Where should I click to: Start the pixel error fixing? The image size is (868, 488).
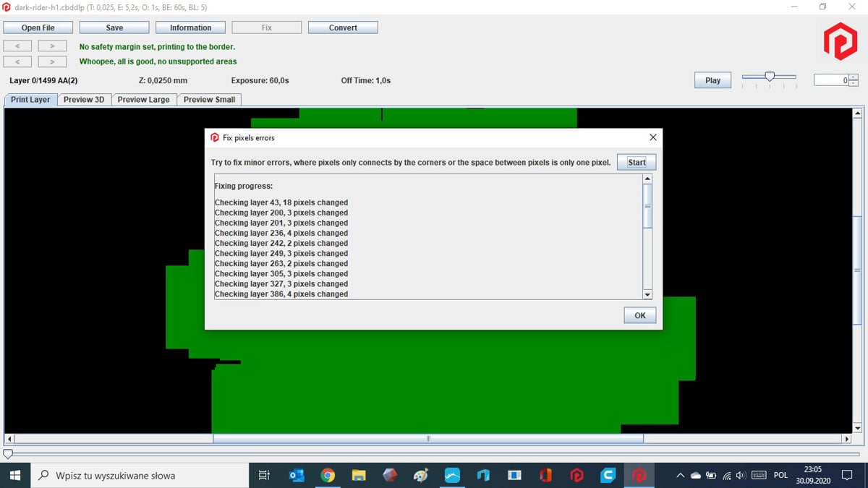point(637,162)
